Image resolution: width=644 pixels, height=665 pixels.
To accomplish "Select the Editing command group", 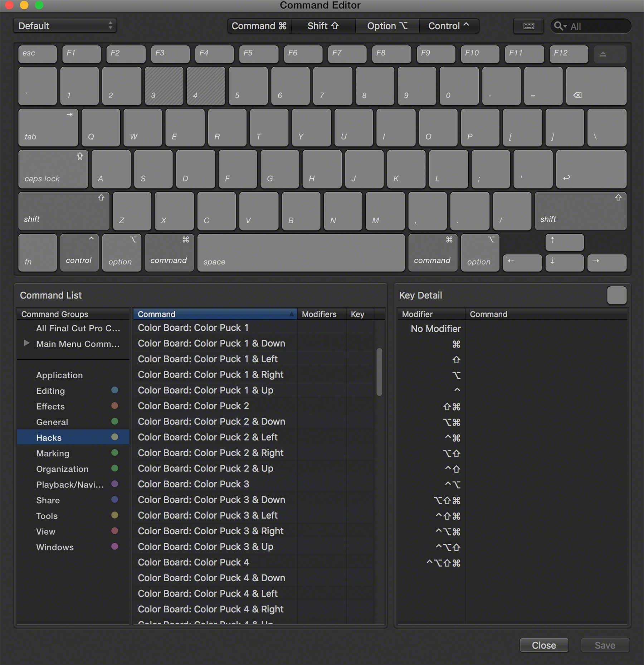I will point(73,390).
